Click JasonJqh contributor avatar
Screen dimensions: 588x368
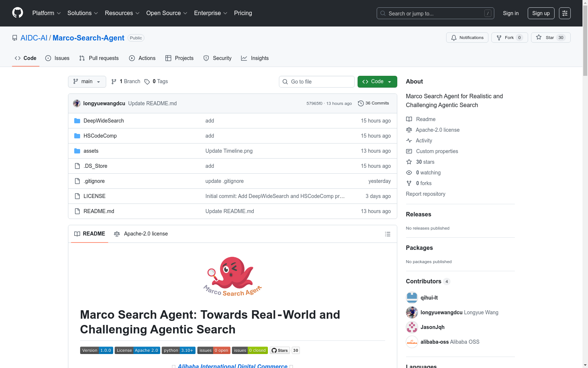point(412,327)
